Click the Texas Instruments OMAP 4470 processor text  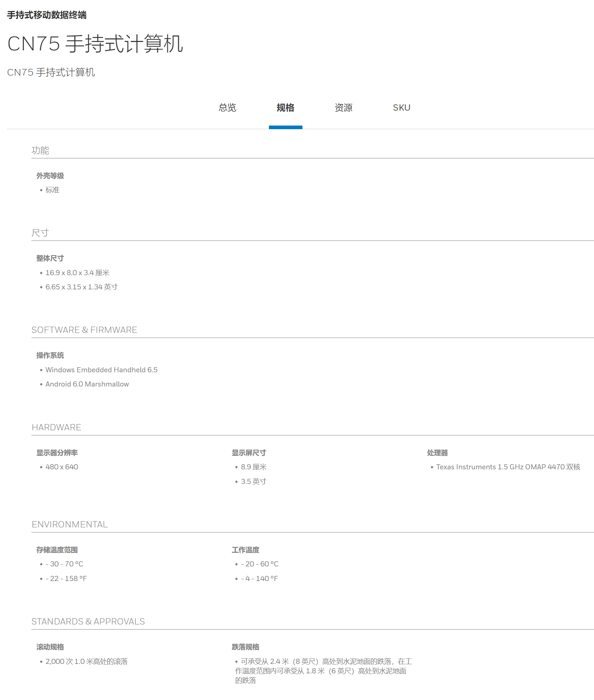coord(508,467)
